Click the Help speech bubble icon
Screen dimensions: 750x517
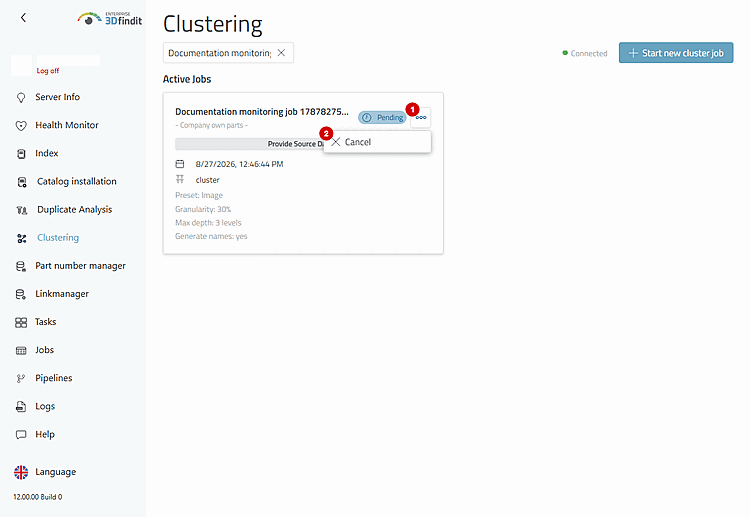(x=21, y=435)
